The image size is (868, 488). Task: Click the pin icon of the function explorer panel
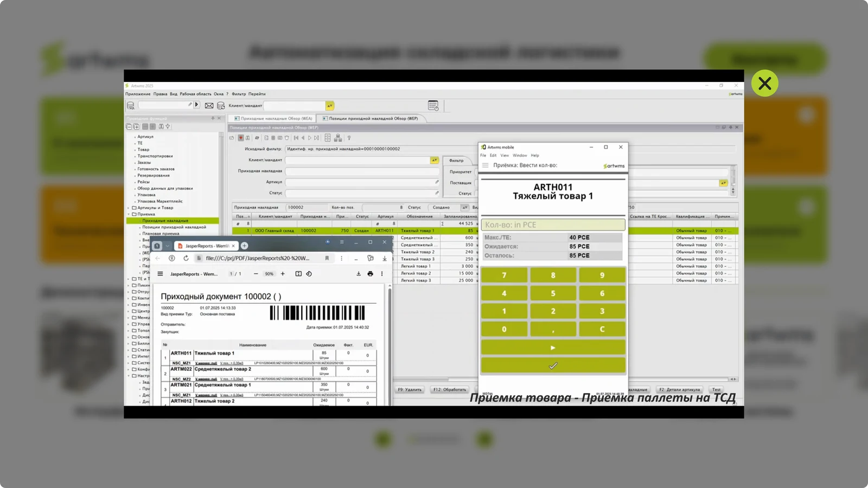[x=213, y=118]
